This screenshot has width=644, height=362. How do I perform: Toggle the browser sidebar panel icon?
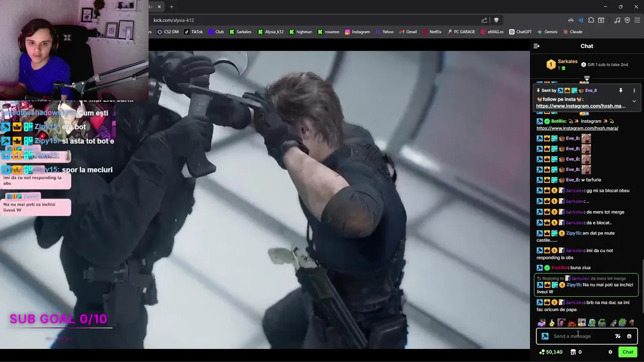pos(601,20)
